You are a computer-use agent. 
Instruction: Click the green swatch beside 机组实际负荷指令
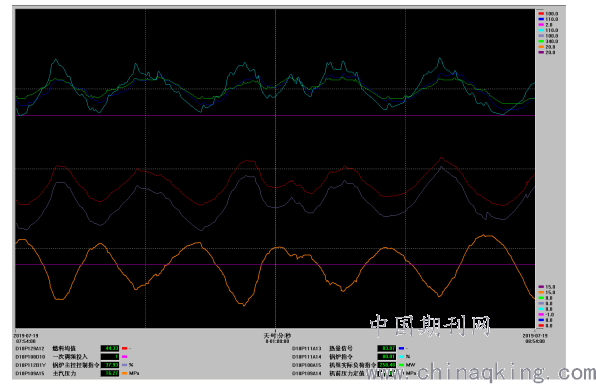(401, 365)
